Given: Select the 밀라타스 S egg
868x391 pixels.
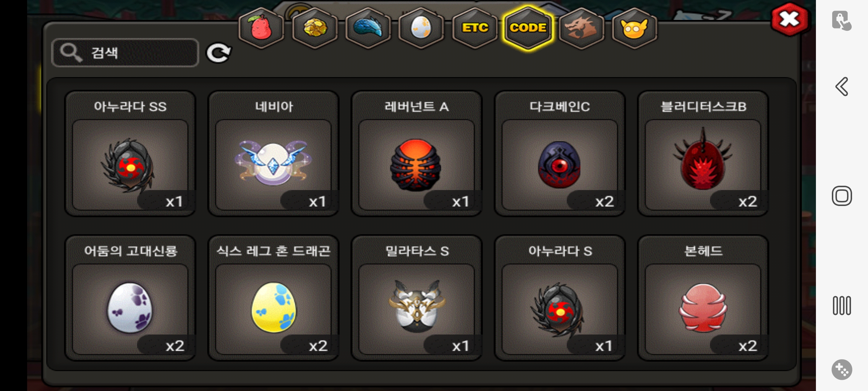Looking at the screenshot, I should pyautogui.click(x=417, y=298).
